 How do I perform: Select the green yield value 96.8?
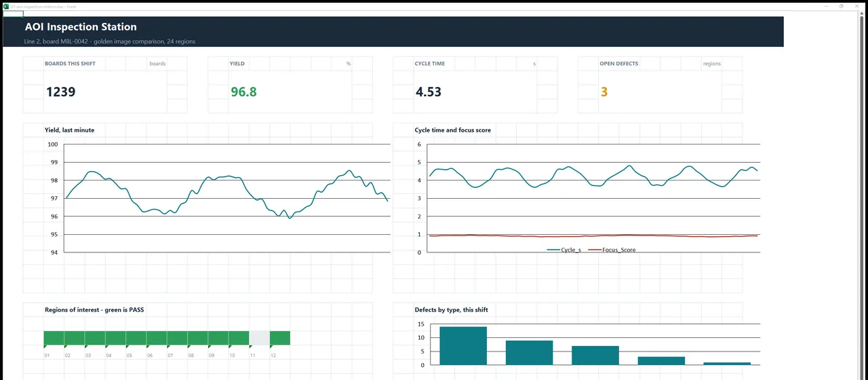click(x=243, y=92)
